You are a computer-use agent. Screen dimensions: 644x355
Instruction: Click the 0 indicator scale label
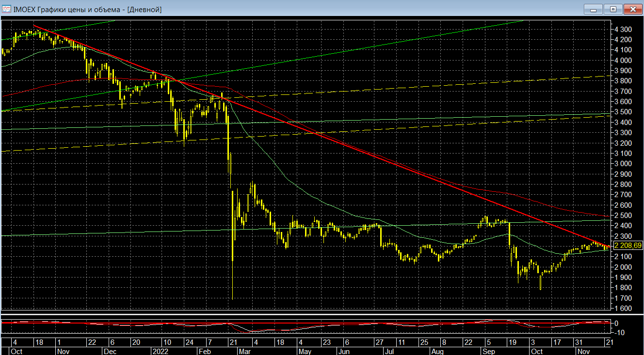(616, 323)
